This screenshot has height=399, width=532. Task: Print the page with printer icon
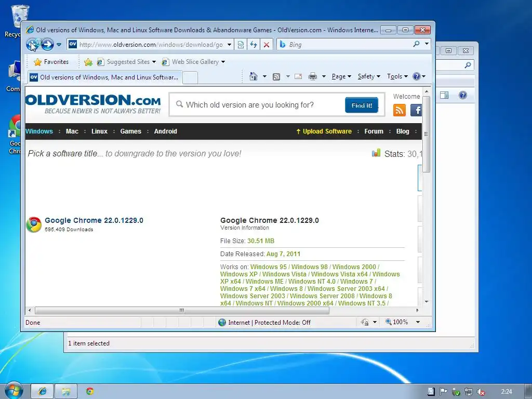(x=313, y=76)
